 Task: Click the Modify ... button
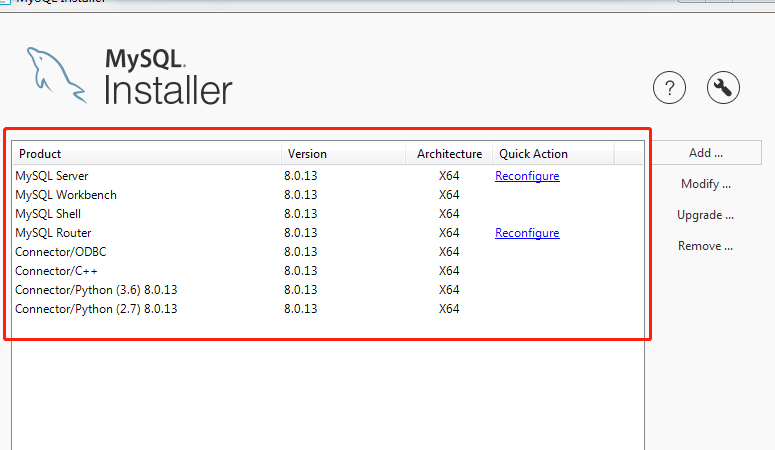[x=706, y=184]
